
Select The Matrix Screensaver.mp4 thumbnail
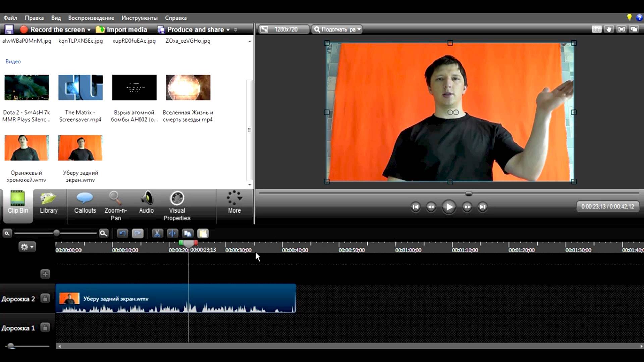(x=80, y=87)
